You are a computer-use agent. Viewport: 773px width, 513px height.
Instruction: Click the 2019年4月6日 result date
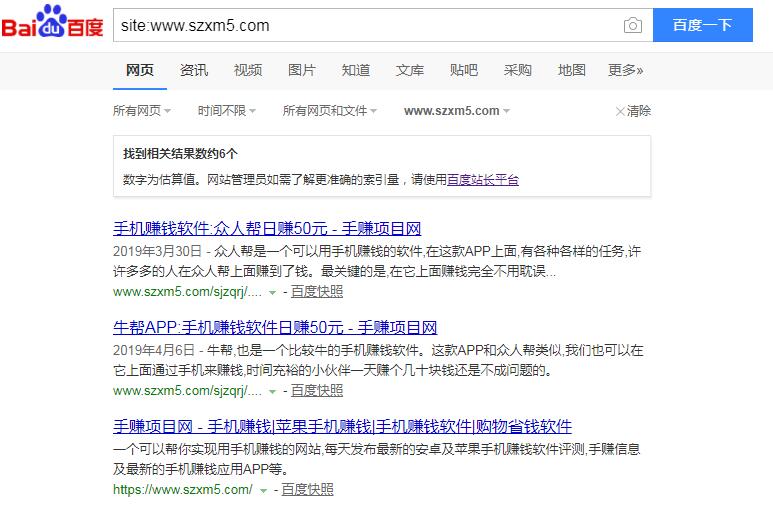(154, 350)
